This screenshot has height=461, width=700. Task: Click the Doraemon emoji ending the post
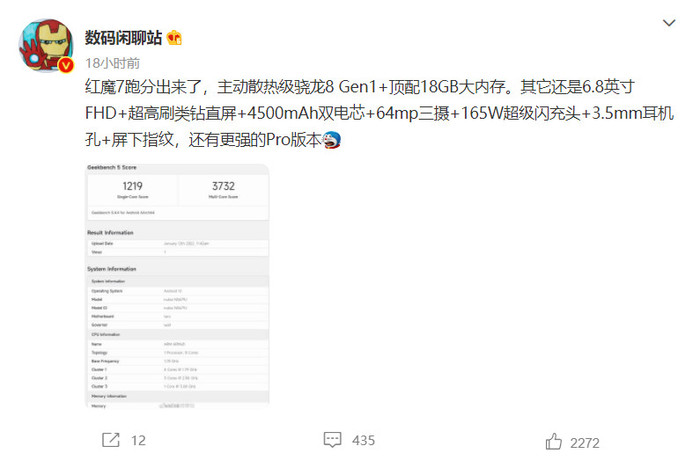click(x=331, y=140)
